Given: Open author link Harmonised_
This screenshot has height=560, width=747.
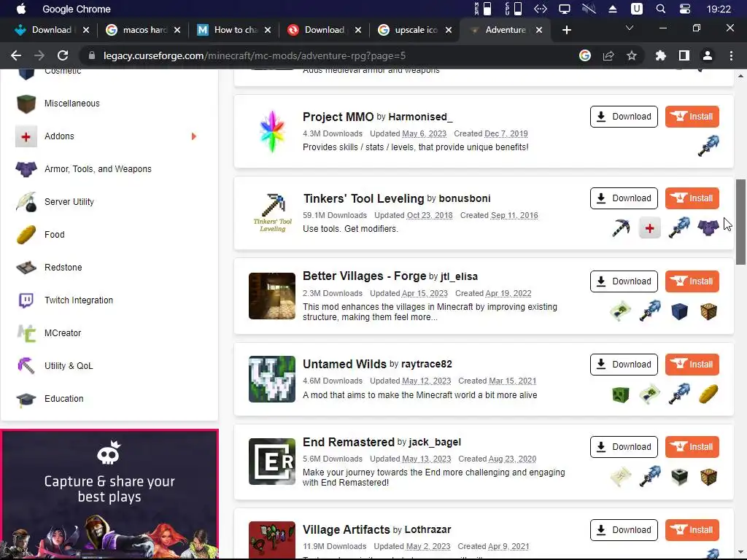Looking at the screenshot, I should (420, 117).
